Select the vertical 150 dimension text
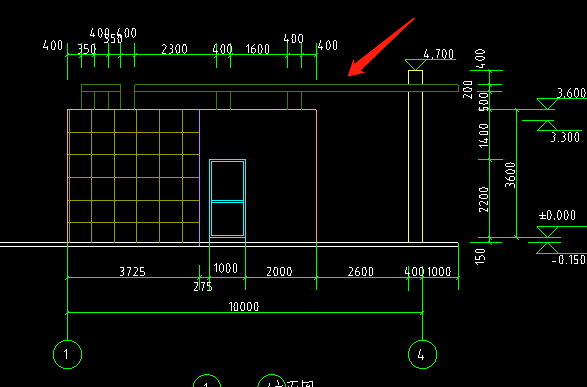 pos(480,256)
